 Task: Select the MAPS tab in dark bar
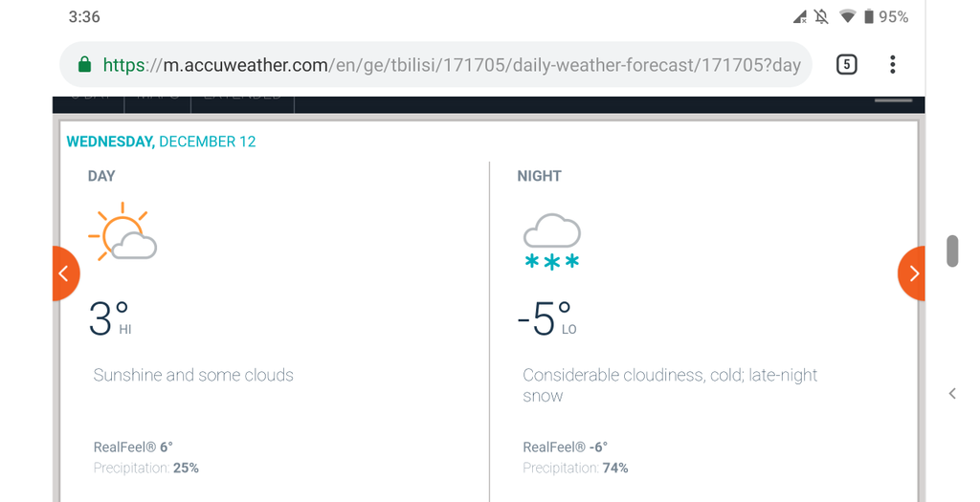(158, 98)
